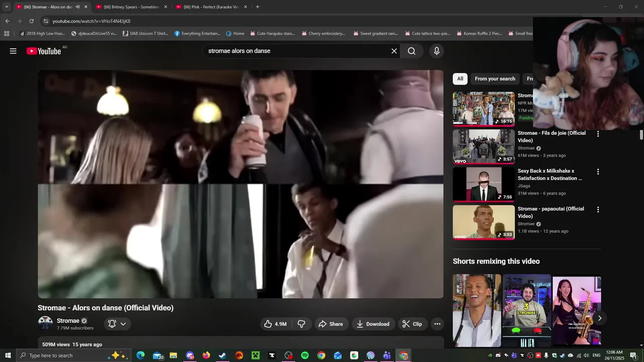Share the Alors on danse video

(x=331, y=324)
